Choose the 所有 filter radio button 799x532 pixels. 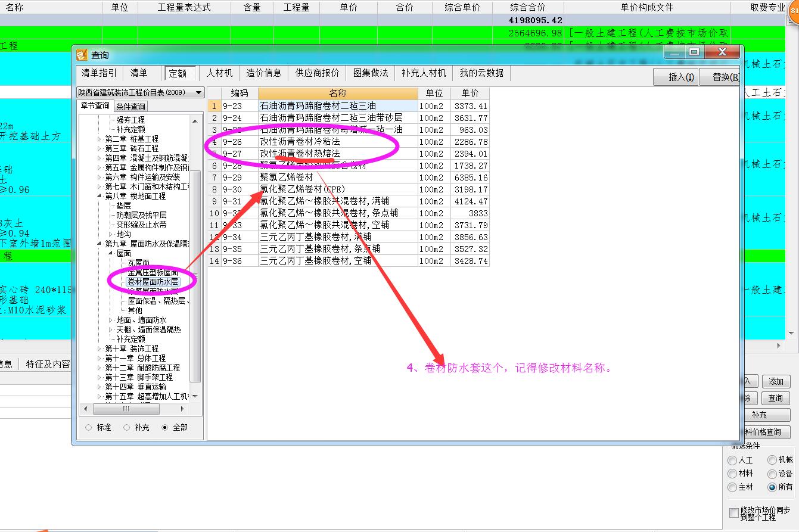772,487
